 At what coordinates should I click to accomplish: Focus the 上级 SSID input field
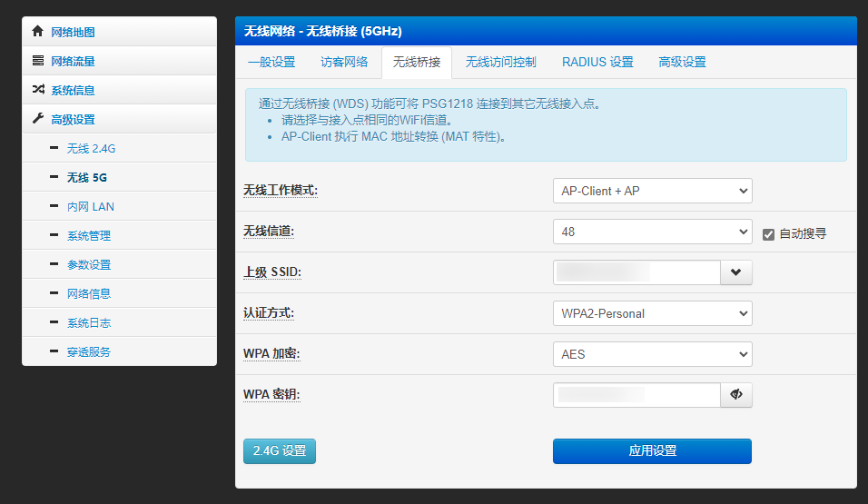(x=636, y=272)
